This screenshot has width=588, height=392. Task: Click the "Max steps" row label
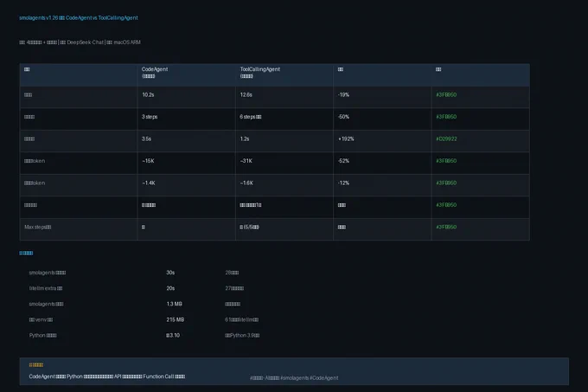(x=37, y=227)
